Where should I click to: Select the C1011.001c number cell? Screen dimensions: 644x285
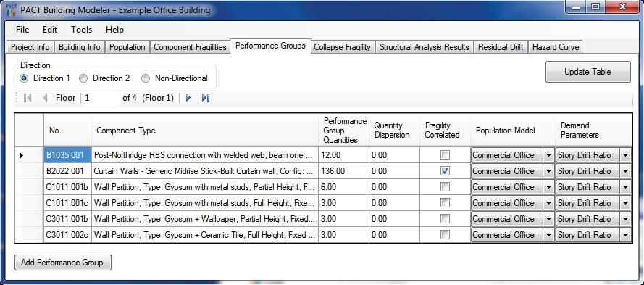coord(67,203)
